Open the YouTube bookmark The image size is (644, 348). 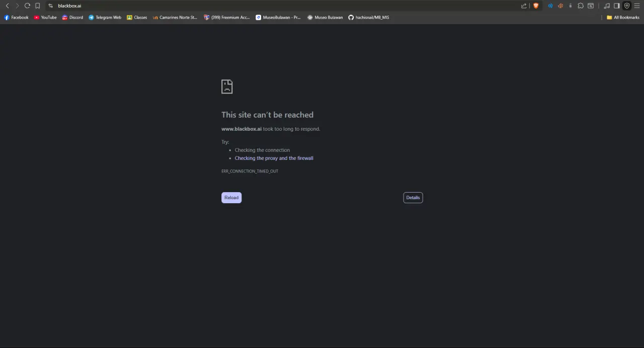(45, 17)
